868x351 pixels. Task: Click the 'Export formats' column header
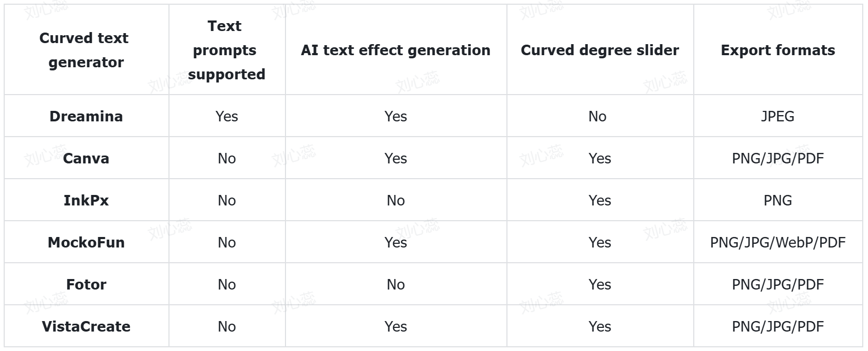click(777, 50)
